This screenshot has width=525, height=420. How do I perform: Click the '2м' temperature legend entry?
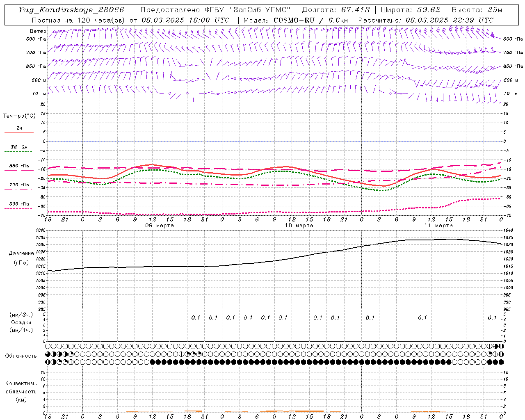point(19,128)
